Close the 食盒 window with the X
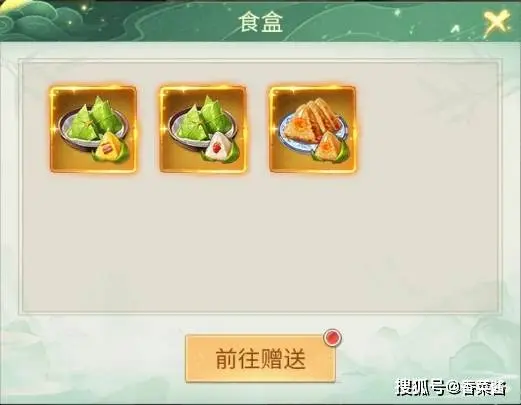This screenshot has width=521, height=405. click(x=498, y=23)
